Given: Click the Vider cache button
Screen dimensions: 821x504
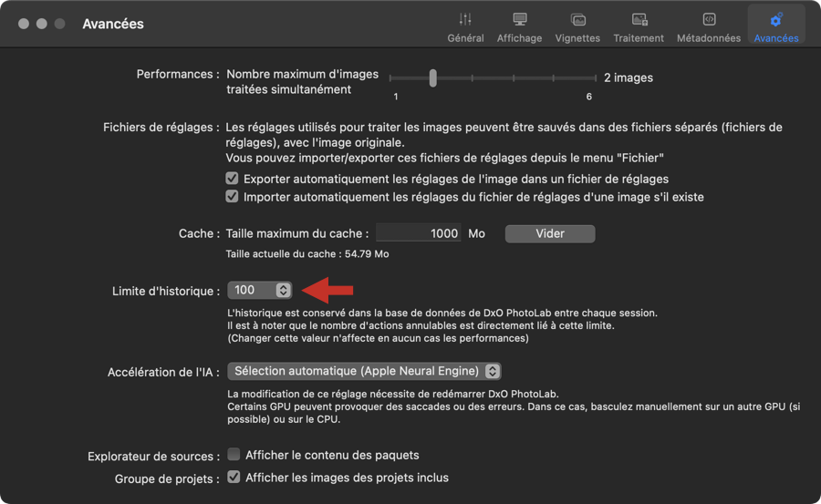Looking at the screenshot, I should [x=549, y=233].
